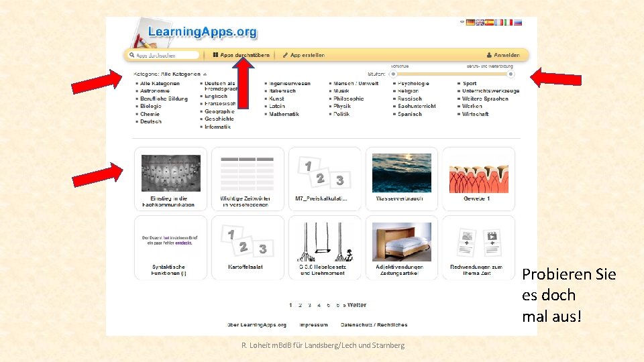Open the App erstellen menu item
This screenshot has width=644, height=362.
tap(303, 55)
